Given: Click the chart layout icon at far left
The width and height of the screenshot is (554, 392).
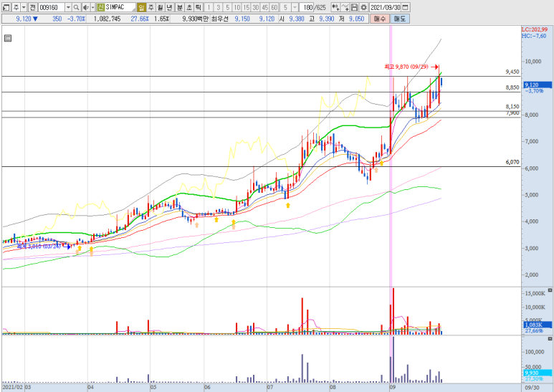Looking at the screenshot, I should (6, 7).
